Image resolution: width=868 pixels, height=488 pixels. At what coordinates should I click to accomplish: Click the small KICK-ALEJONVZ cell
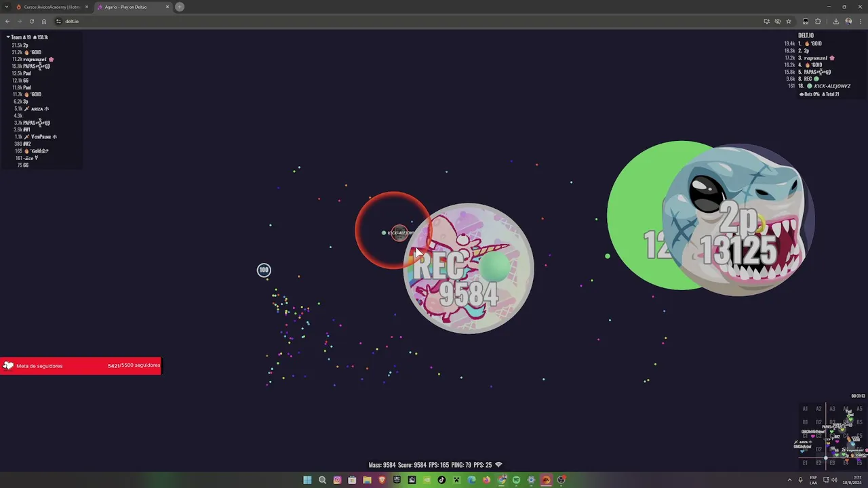click(x=399, y=233)
